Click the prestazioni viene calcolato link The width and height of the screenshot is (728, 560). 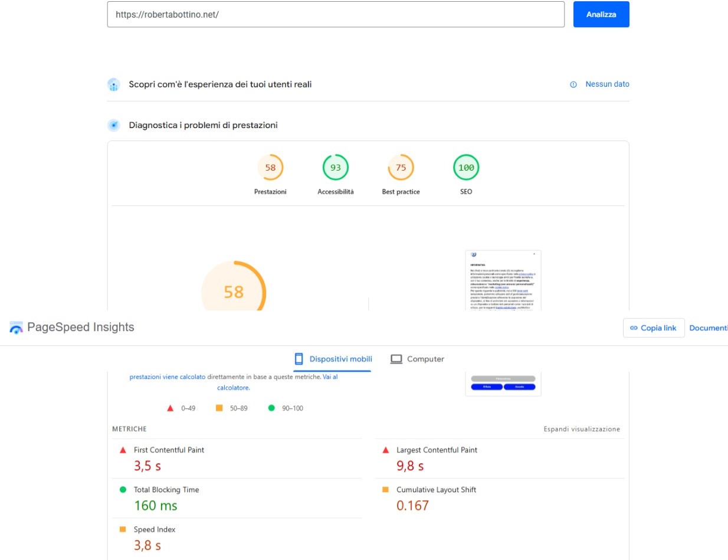[x=168, y=376]
